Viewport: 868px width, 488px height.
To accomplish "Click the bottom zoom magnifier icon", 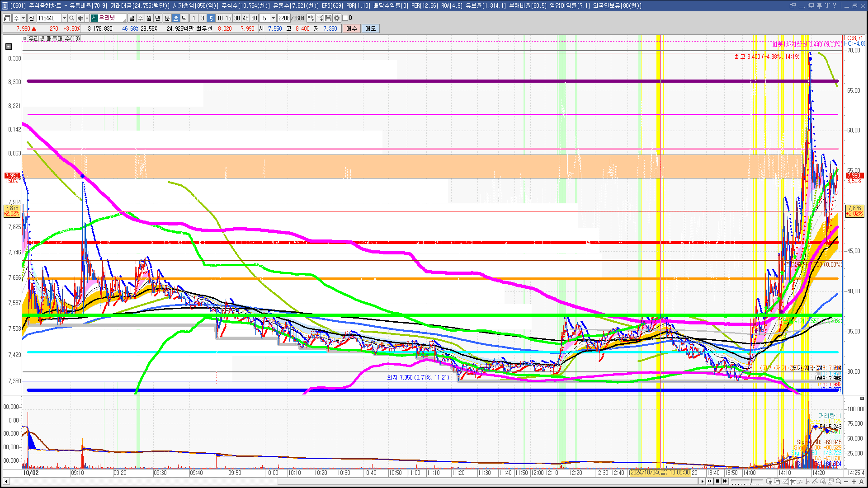I will (839, 481).
